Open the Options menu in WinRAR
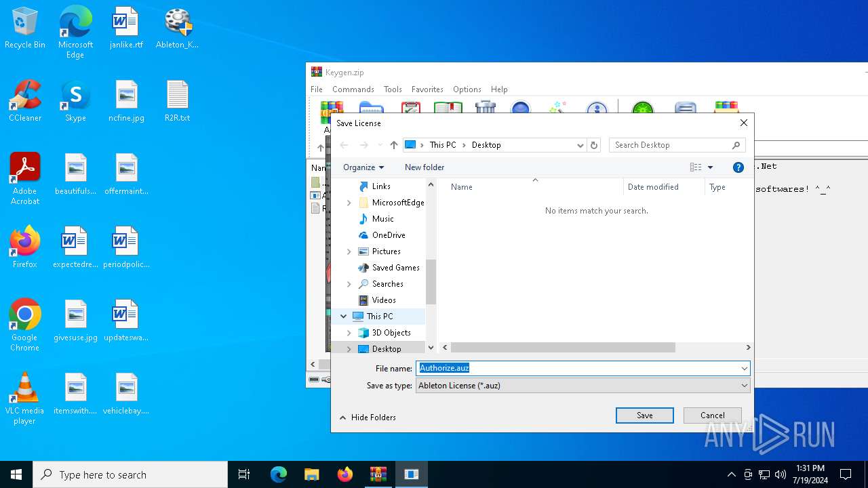Viewport: 868px width, 488px height. point(467,89)
